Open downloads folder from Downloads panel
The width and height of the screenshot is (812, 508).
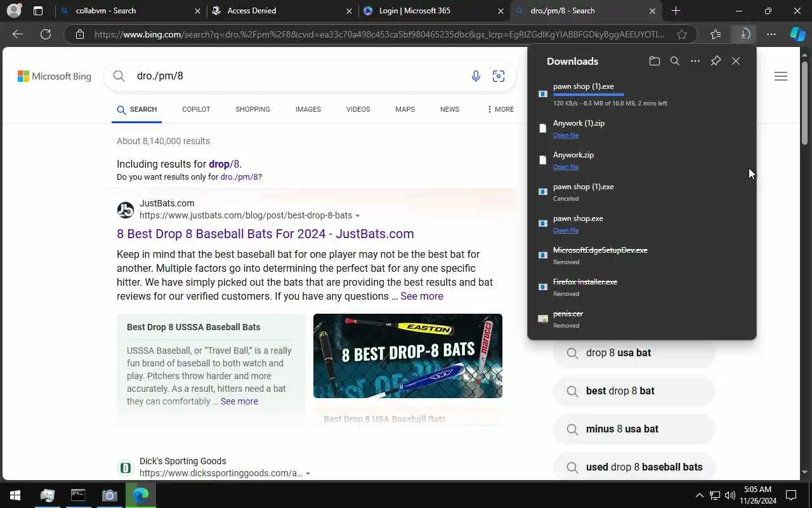click(x=655, y=61)
